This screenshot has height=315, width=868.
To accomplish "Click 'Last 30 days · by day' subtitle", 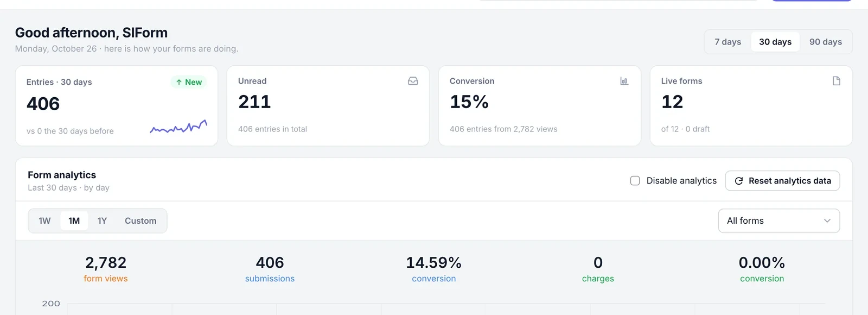I will (x=68, y=188).
